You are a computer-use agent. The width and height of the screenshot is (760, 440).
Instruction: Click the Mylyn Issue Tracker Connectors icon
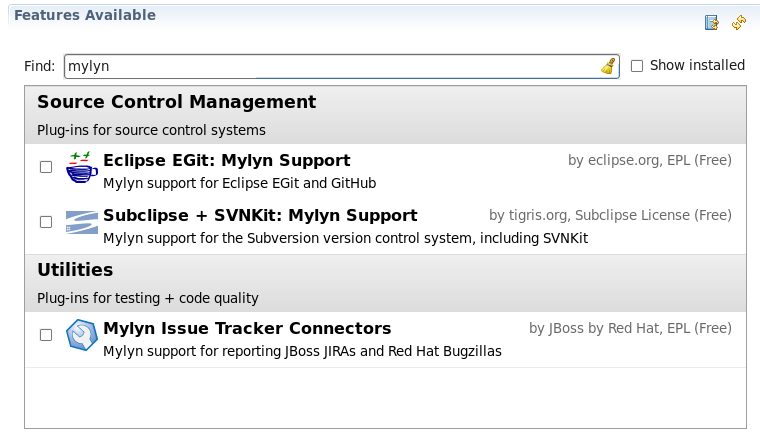pyautogui.click(x=81, y=335)
